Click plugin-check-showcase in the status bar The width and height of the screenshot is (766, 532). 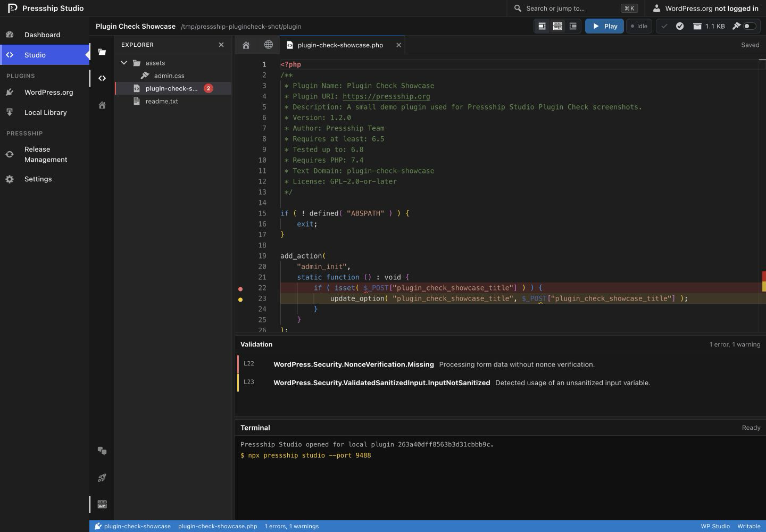137,526
